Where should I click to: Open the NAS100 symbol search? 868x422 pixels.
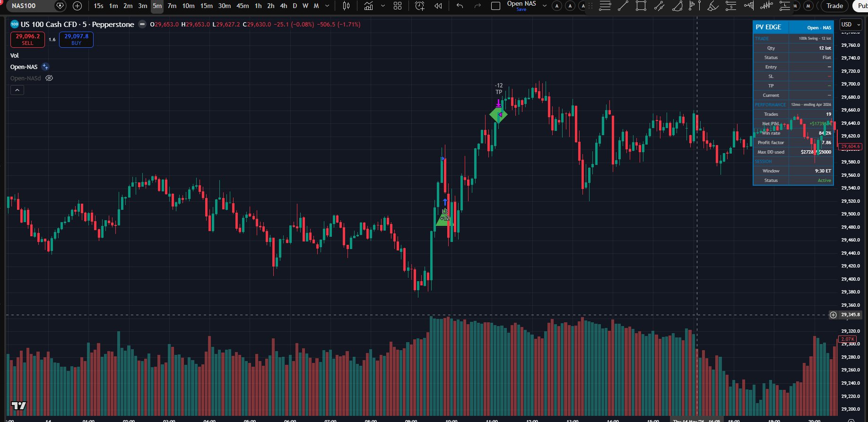point(28,6)
